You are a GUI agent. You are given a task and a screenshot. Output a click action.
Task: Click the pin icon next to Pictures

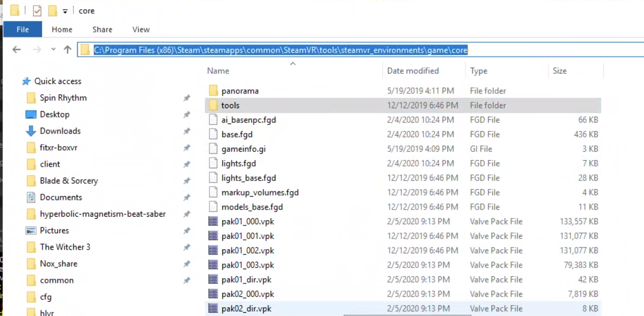187,231
